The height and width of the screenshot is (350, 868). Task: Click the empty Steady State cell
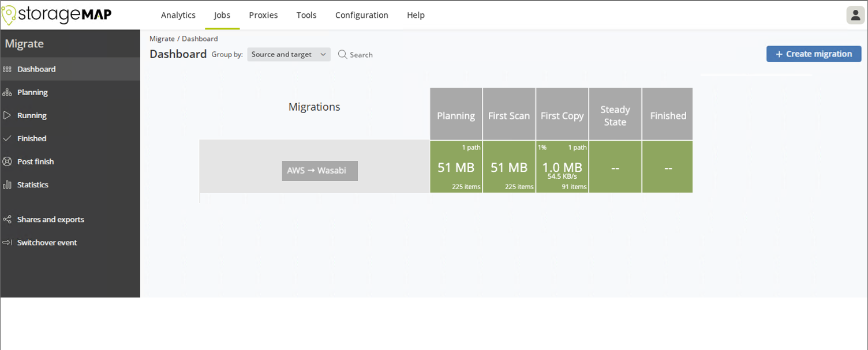[x=615, y=167]
